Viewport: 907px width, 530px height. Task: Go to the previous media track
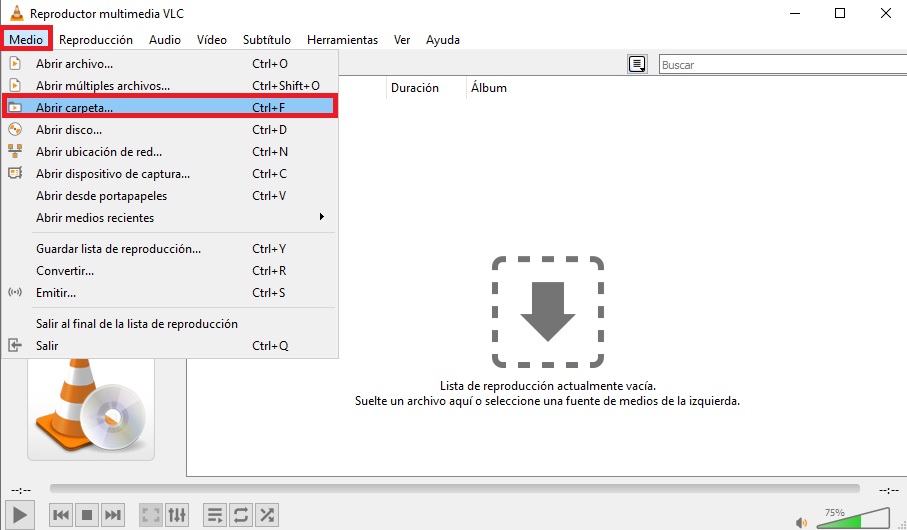pos(61,514)
